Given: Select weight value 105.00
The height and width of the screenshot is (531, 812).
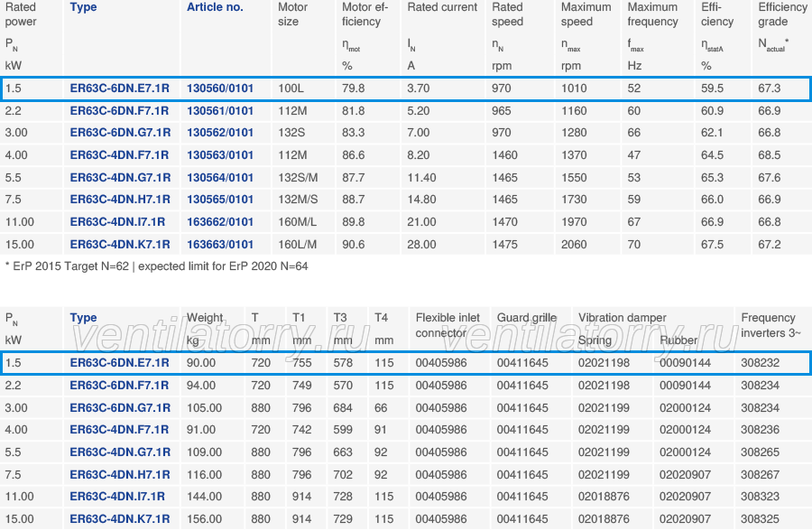Looking at the screenshot, I should 205,407.
